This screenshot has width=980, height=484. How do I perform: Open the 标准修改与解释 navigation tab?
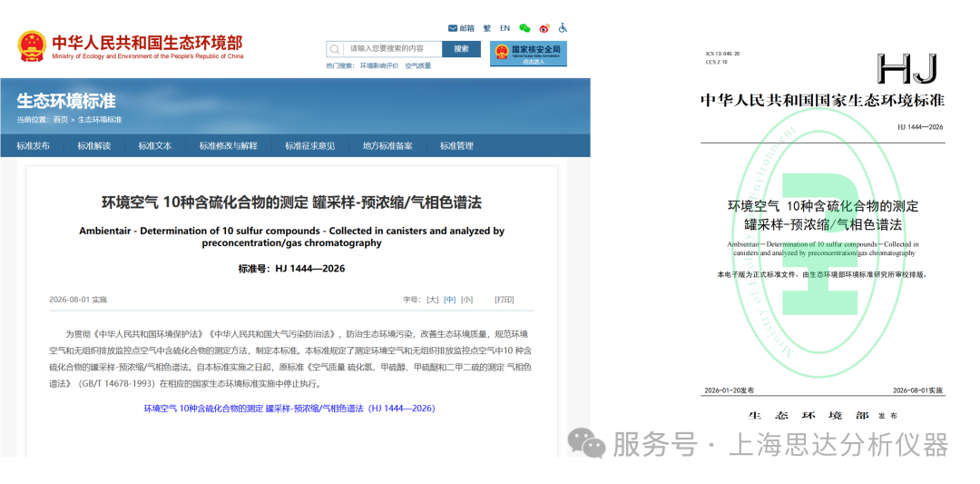coord(228,146)
